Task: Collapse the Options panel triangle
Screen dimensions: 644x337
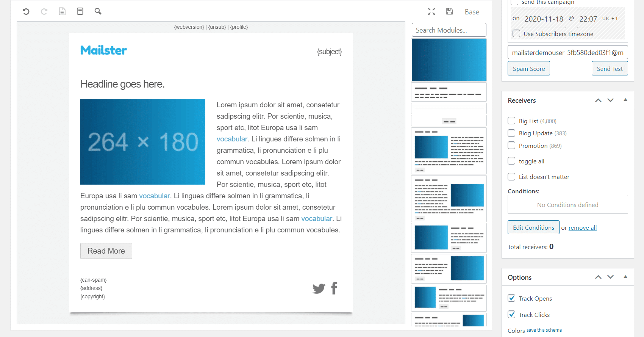Action: 625,277
